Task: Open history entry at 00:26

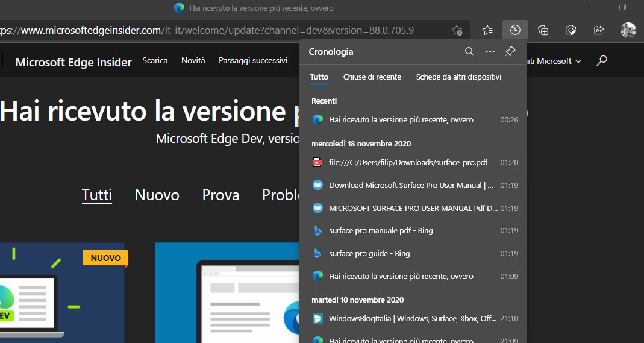Action: 413,119
